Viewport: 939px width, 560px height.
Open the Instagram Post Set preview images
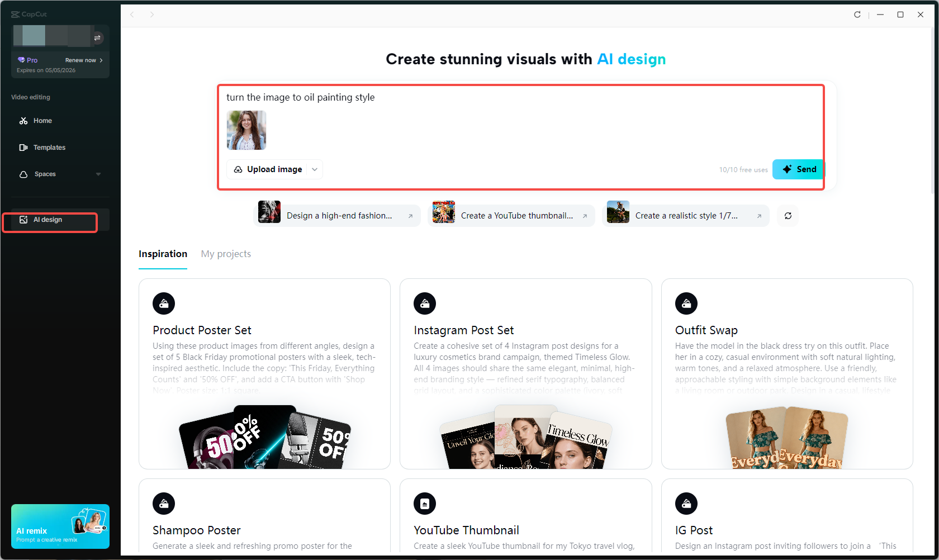click(x=525, y=437)
